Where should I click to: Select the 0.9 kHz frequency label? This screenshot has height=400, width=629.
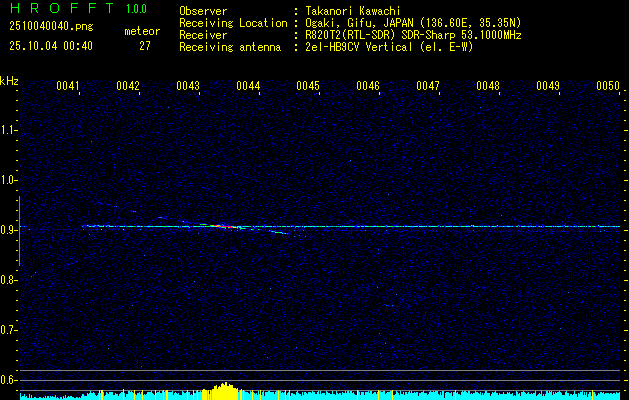point(8,230)
